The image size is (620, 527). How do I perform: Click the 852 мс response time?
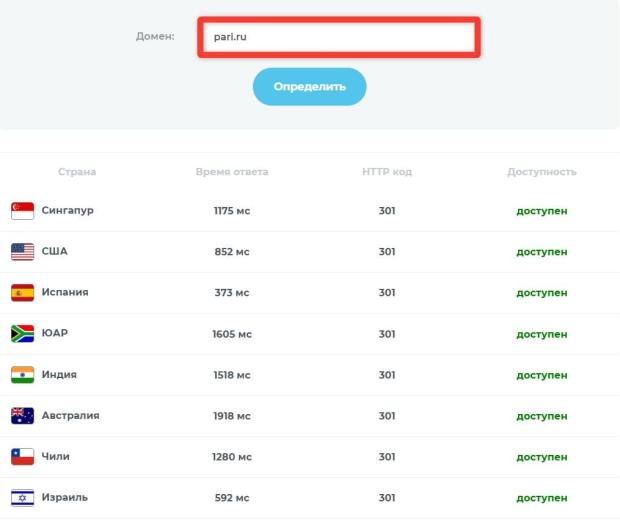click(232, 252)
